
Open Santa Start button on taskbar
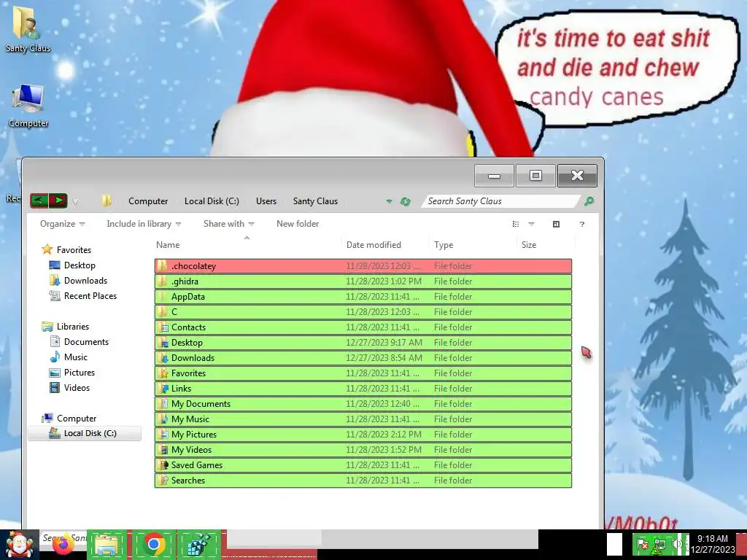pyautogui.click(x=18, y=545)
